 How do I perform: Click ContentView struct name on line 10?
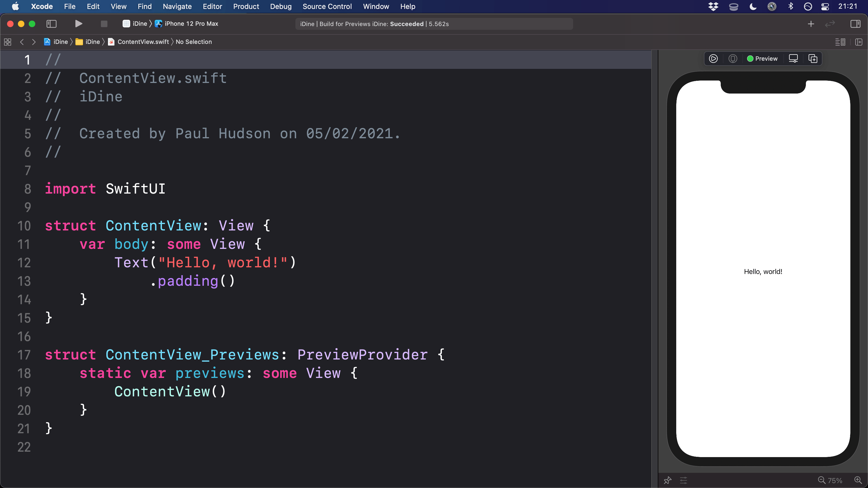(x=154, y=226)
